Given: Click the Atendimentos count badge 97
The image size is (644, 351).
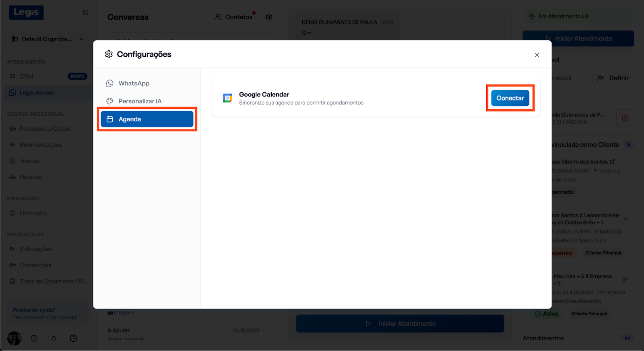Looking at the screenshot, I should (627, 339).
